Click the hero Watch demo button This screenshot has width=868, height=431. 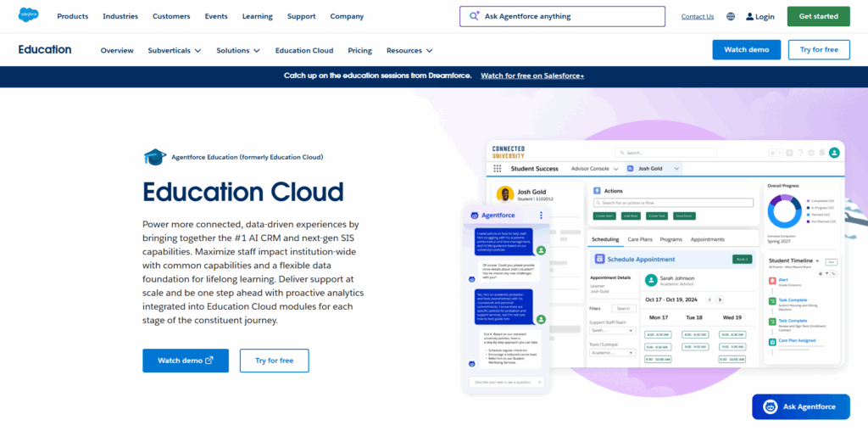click(x=186, y=361)
